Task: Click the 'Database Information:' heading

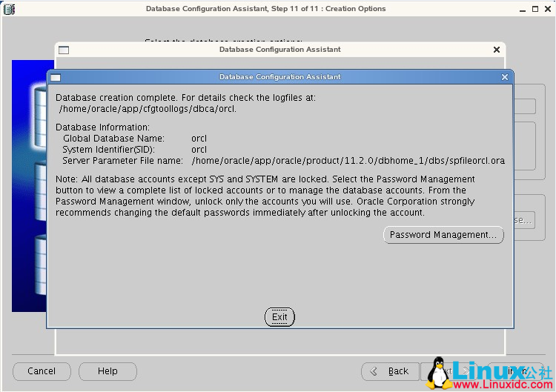Action: [x=102, y=127]
